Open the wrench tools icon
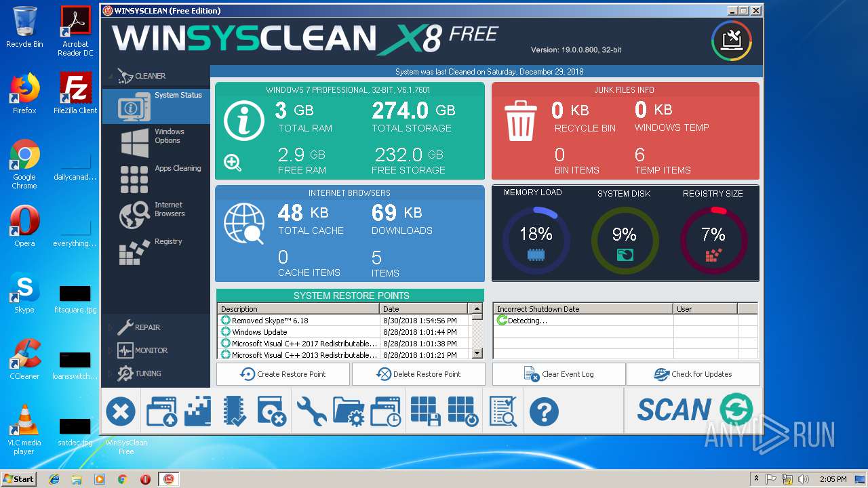 click(311, 411)
